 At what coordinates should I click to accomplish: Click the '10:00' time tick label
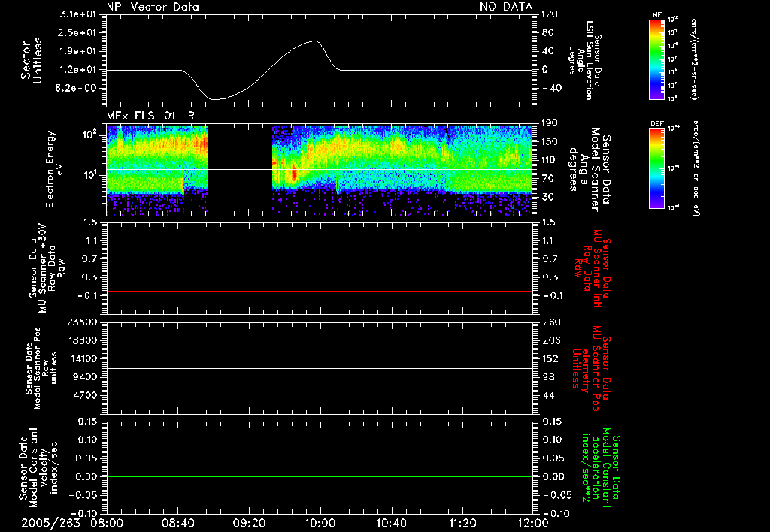320,523
